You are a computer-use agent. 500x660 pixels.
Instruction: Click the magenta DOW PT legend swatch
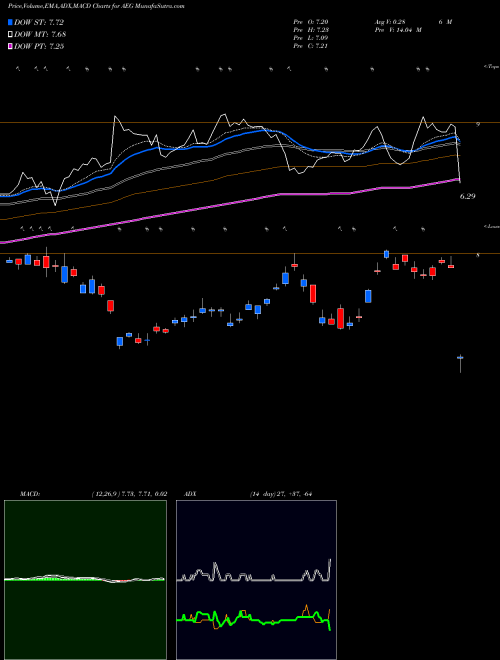[10, 46]
